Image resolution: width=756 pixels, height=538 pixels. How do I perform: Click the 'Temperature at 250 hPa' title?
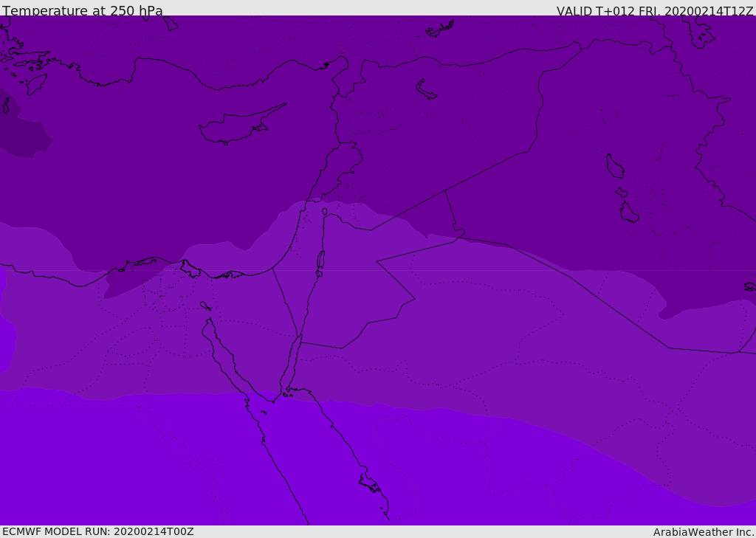pyautogui.click(x=83, y=10)
